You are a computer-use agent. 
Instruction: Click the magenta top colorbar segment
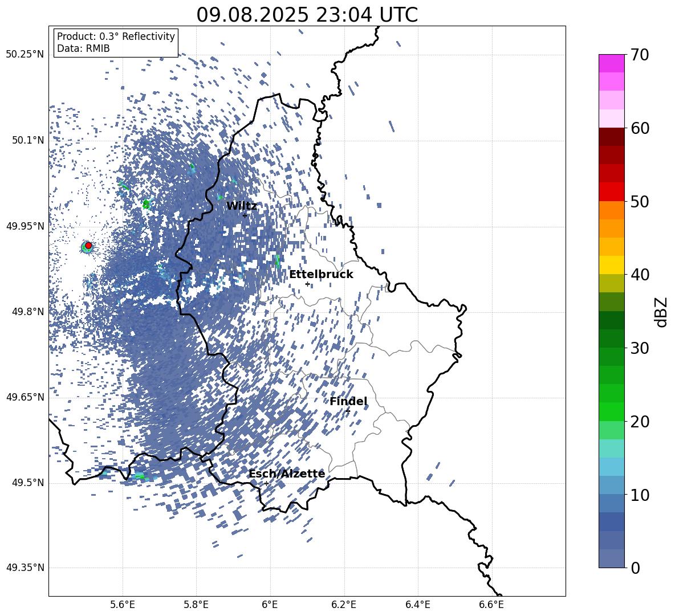(612, 64)
